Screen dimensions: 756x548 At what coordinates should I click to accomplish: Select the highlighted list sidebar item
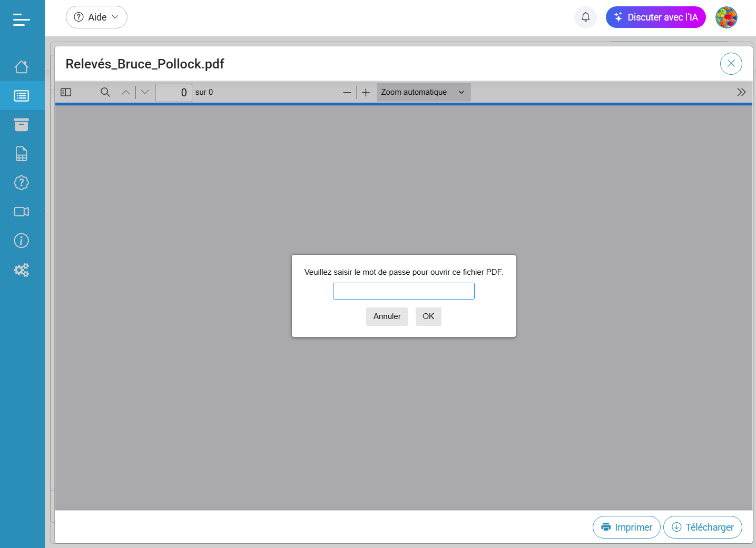pyautogui.click(x=22, y=96)
